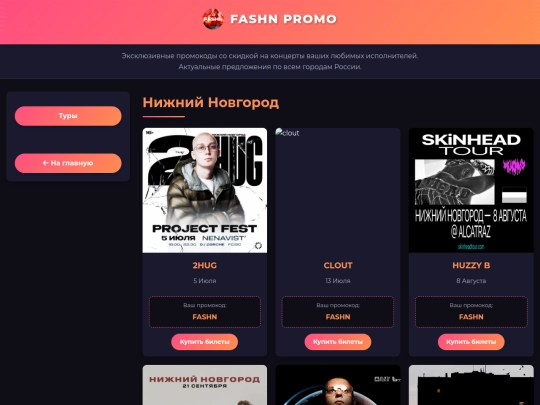Open the Туры sidebar button
This screenshot has height=405, width=540.
click(x=68, y=116)
